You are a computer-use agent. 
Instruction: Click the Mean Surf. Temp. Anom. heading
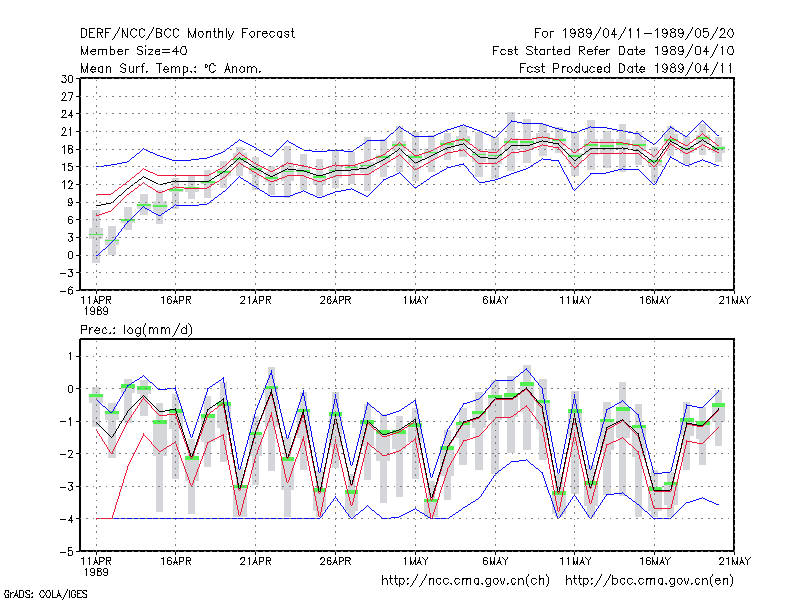pos(170,68)
